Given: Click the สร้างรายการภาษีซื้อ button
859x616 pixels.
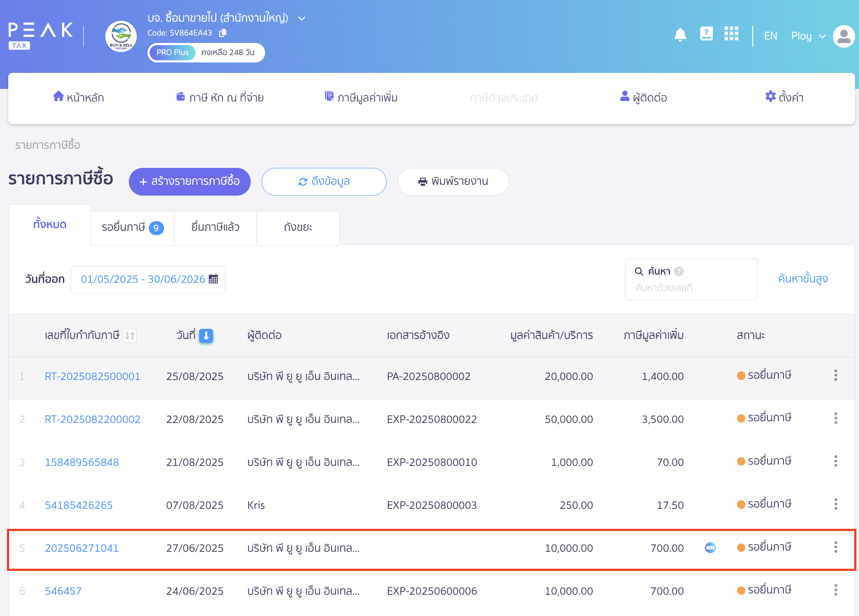Looking at the screenshot, I should pyautogui.click(x=190, y=181).
